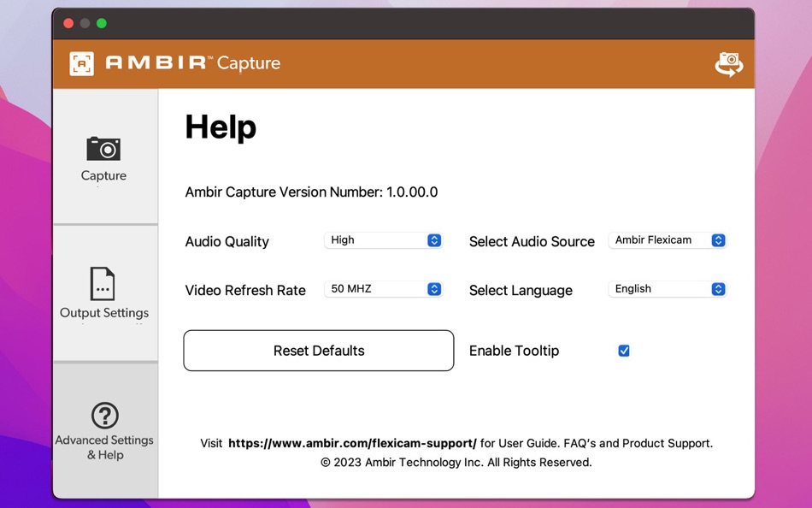Open the Output Settings tab
Viewport: 812px width, 508px height.
105,293
